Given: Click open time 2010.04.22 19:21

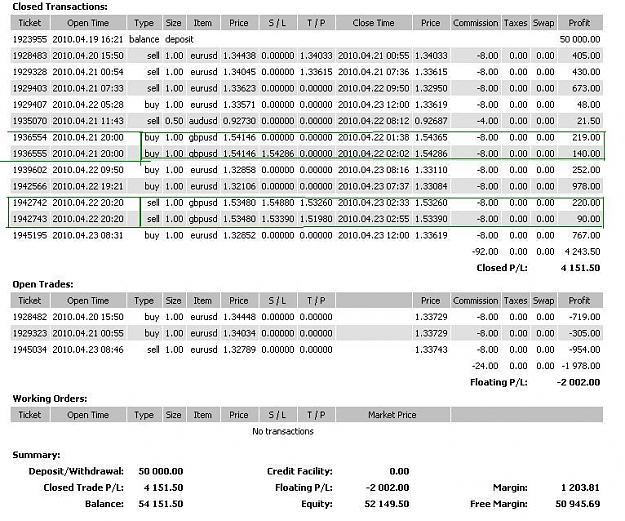Looking at the screenshot, I should pos(88,186).
